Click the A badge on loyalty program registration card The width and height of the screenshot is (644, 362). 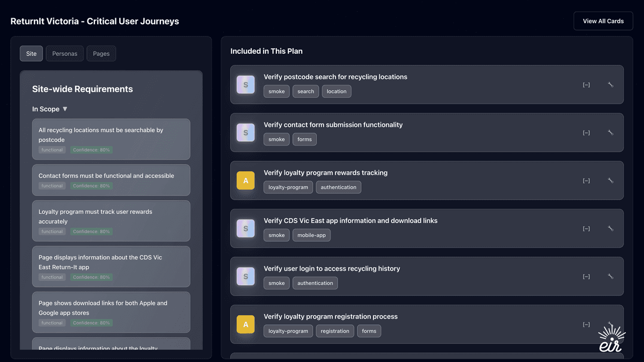(245, 324)
